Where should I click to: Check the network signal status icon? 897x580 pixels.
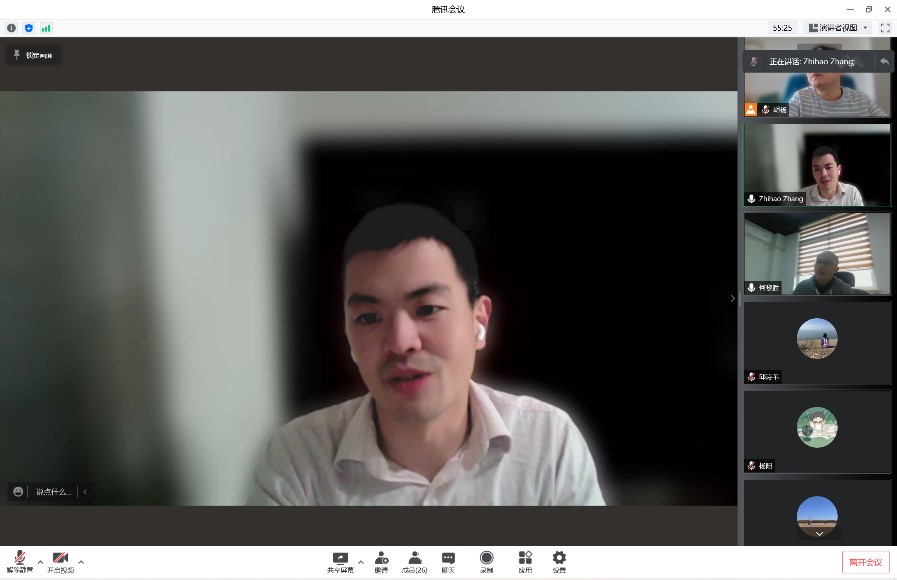click(46, 28)
